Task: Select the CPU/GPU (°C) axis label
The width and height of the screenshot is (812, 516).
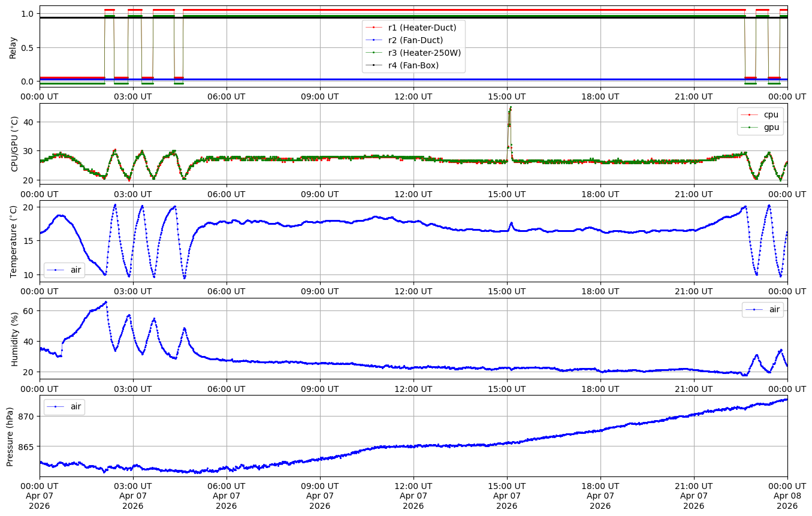Action: point(14,144)
